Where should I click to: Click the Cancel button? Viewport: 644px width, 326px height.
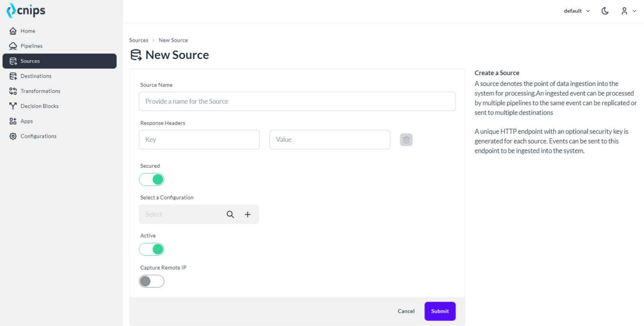point(406,311)
